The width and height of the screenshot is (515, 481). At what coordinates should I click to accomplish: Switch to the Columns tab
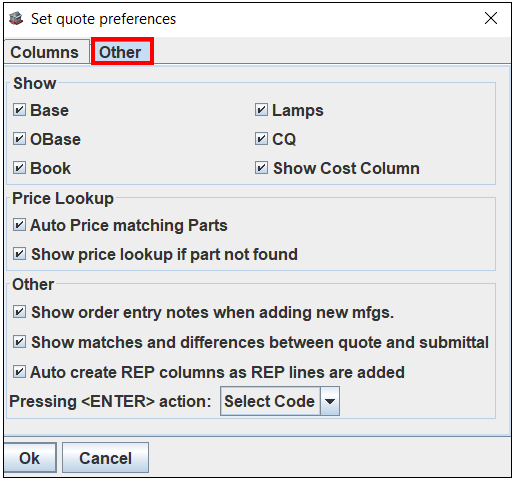pyautogui.click(x=44, y=52)
